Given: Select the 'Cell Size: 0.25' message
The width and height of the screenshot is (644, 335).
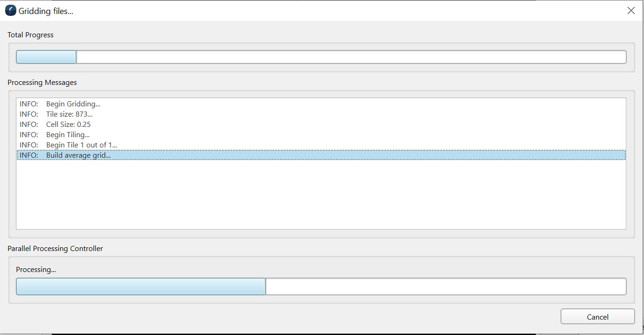Looking at the screenshot, I should [x=68, y=125].
